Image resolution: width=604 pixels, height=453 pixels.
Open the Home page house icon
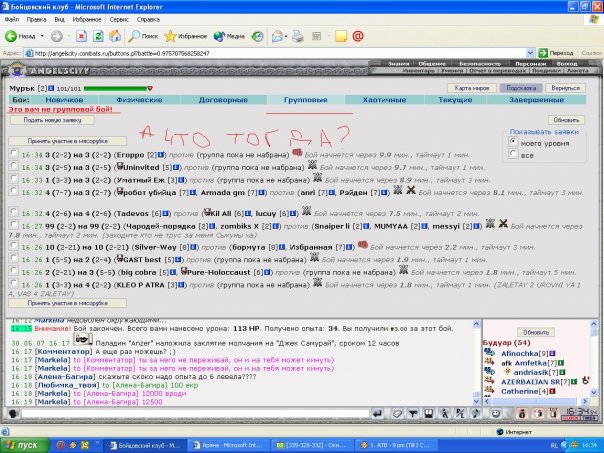coord(115,36)
